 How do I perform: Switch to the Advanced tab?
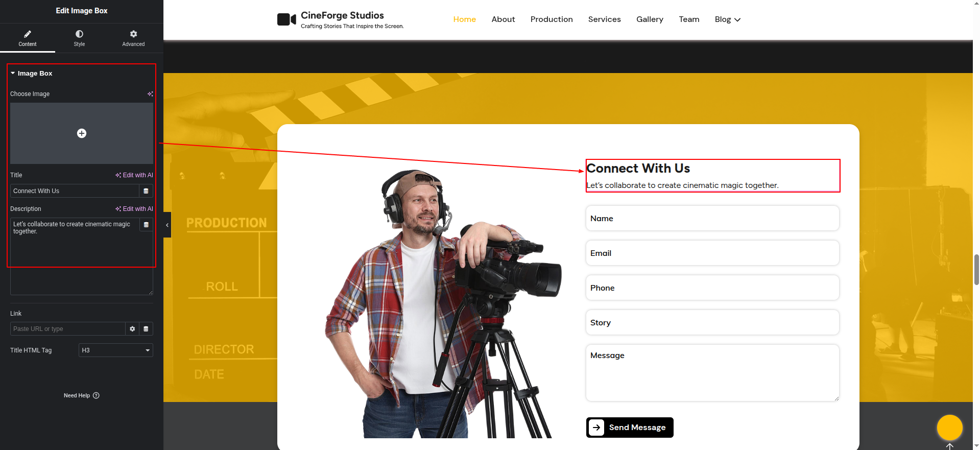point(133,38)
